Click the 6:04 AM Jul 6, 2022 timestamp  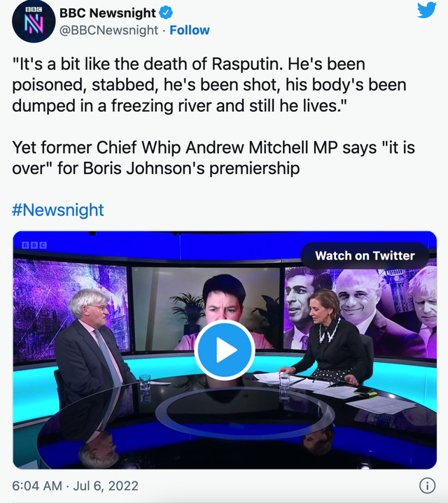point(75,486)
